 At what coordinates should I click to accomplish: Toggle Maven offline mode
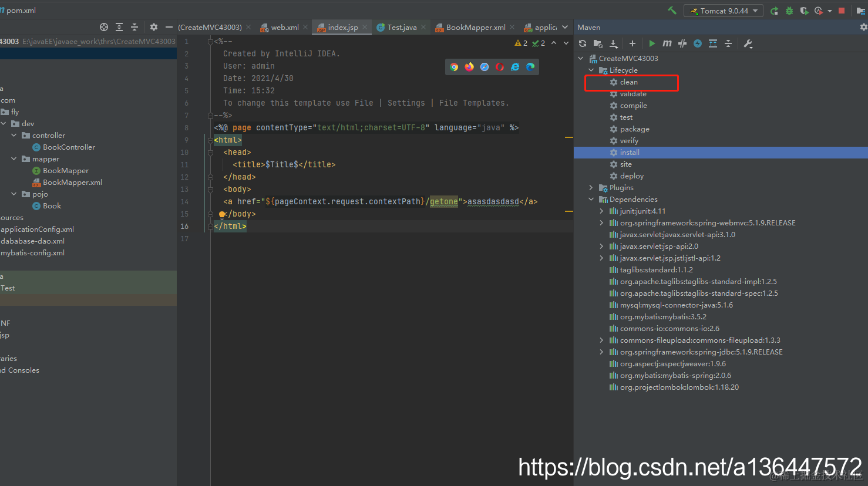click(682, 43)
